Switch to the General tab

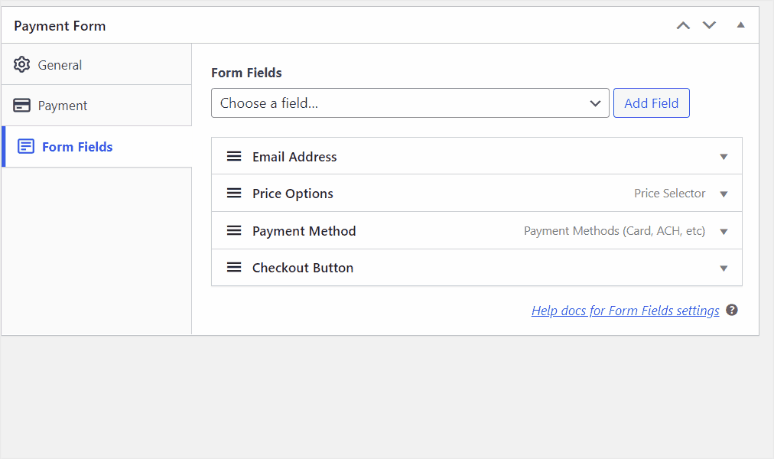[60, 65]
